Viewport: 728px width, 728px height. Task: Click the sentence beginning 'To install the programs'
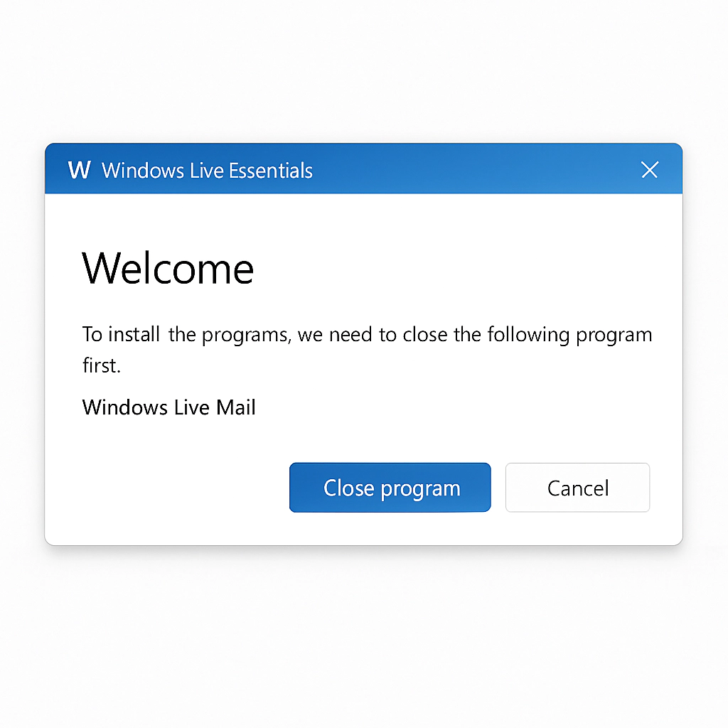click(368, 350)
